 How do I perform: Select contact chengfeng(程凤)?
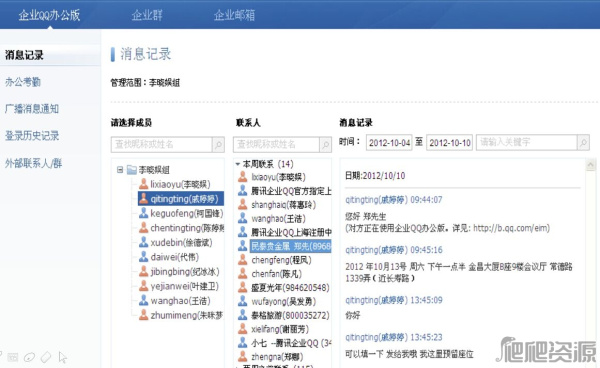click(x=281, y=260)
